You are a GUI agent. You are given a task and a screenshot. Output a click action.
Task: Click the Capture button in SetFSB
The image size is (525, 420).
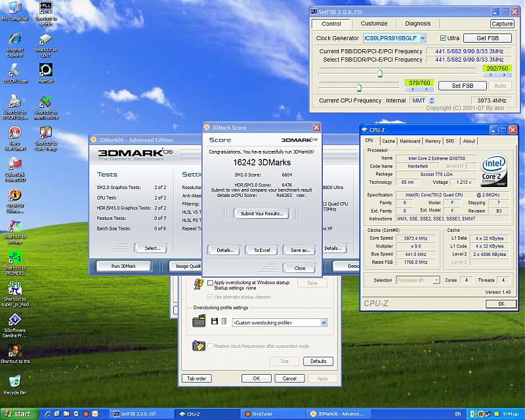502,24
